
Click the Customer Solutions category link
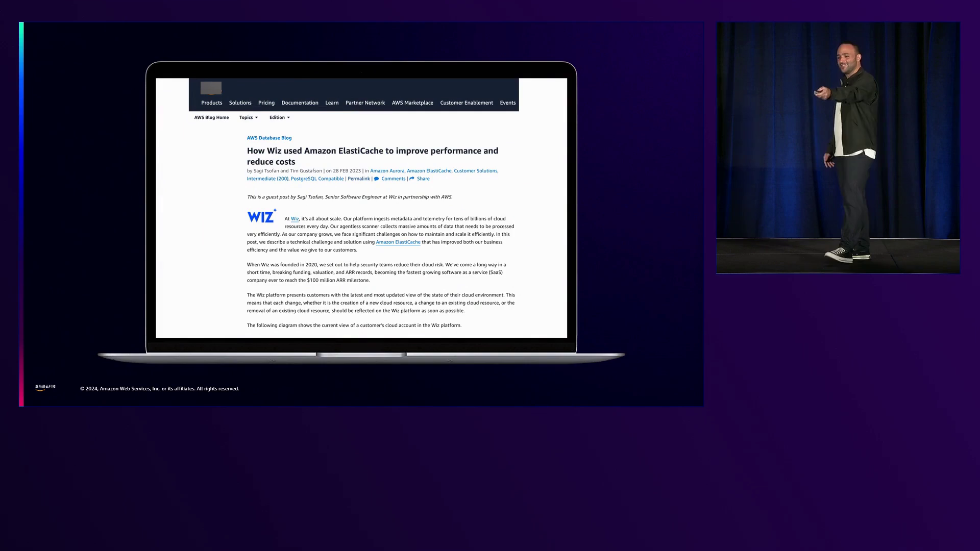coord(475,171)
